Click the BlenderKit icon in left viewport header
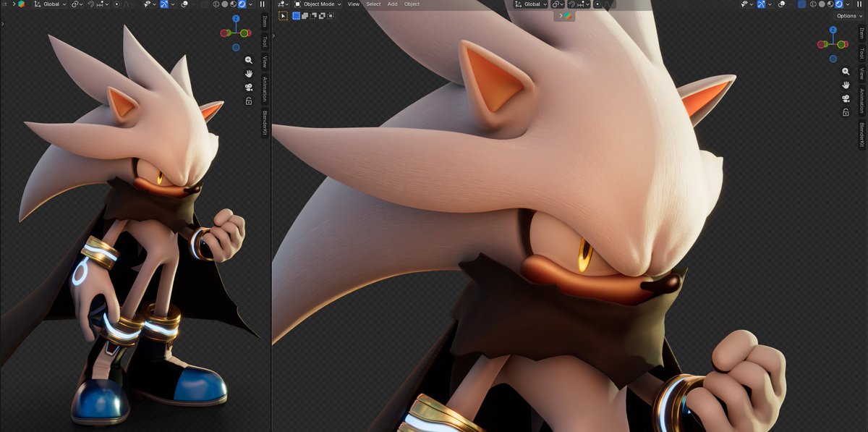This screenshot has height=432, width=868. [x=21, y=4]
